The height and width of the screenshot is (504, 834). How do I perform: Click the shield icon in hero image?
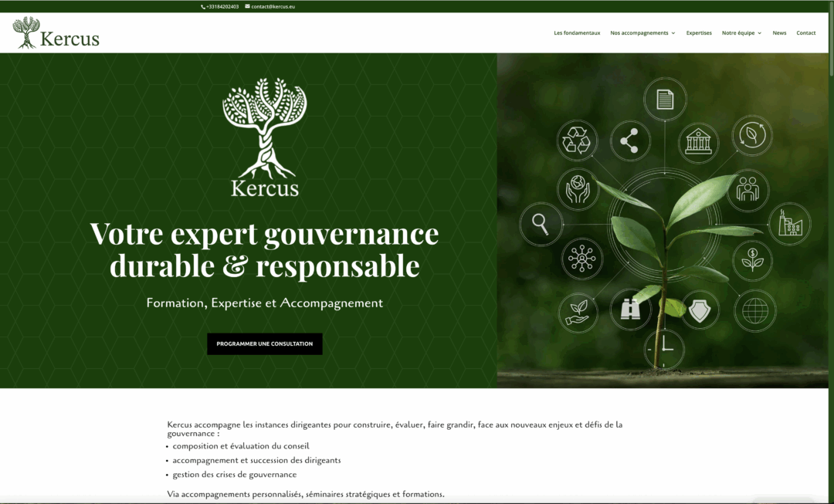point(700,310)
